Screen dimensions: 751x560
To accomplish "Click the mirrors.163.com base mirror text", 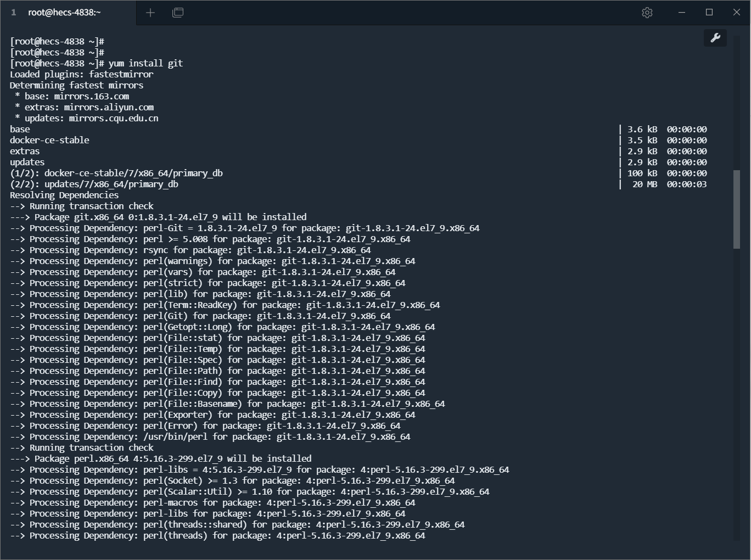I will point(91,96).
